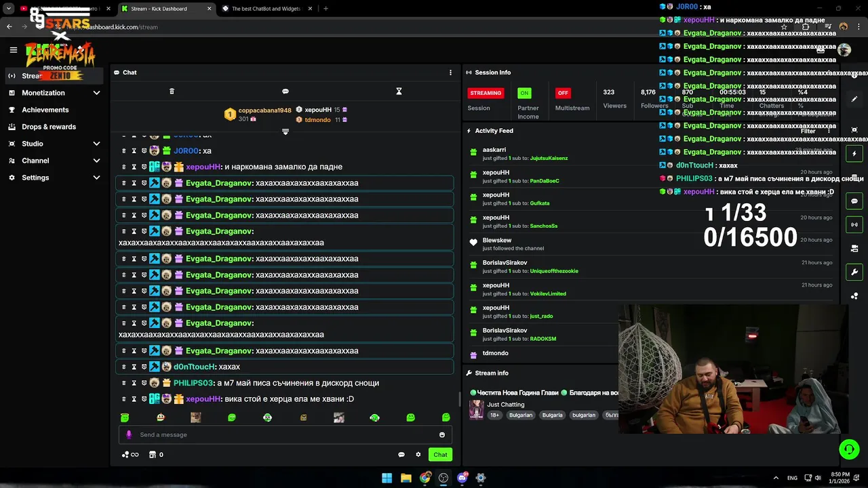Open Google Chrome from the Windows taskbar
868x488 pixels.
tap(425, 478)
